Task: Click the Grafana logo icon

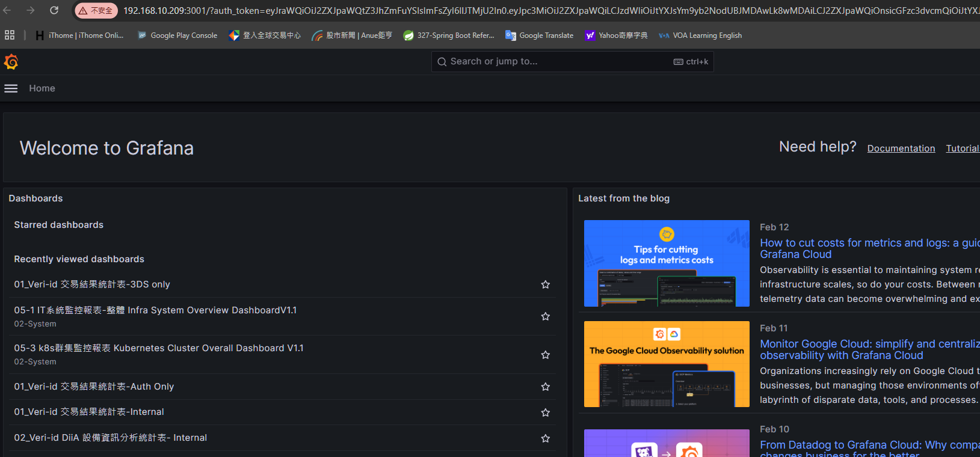Action: 11,62
